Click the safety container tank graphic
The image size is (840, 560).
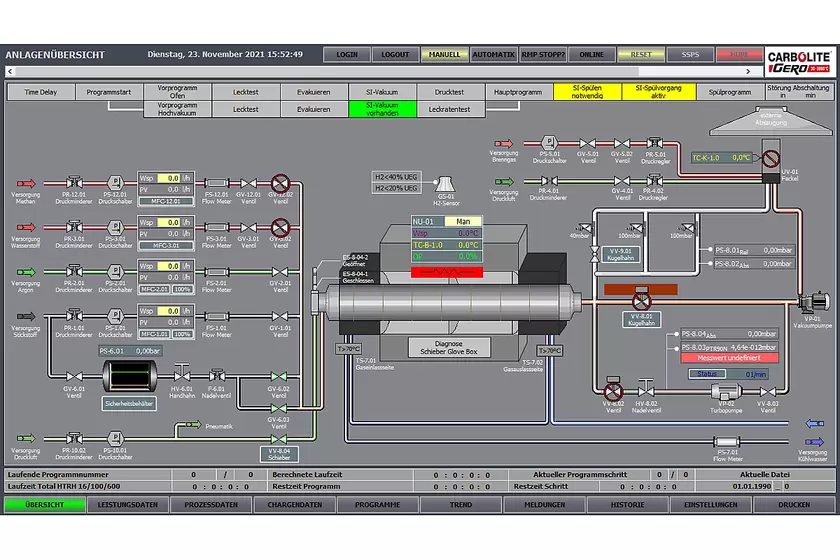(x=130, y=377)
